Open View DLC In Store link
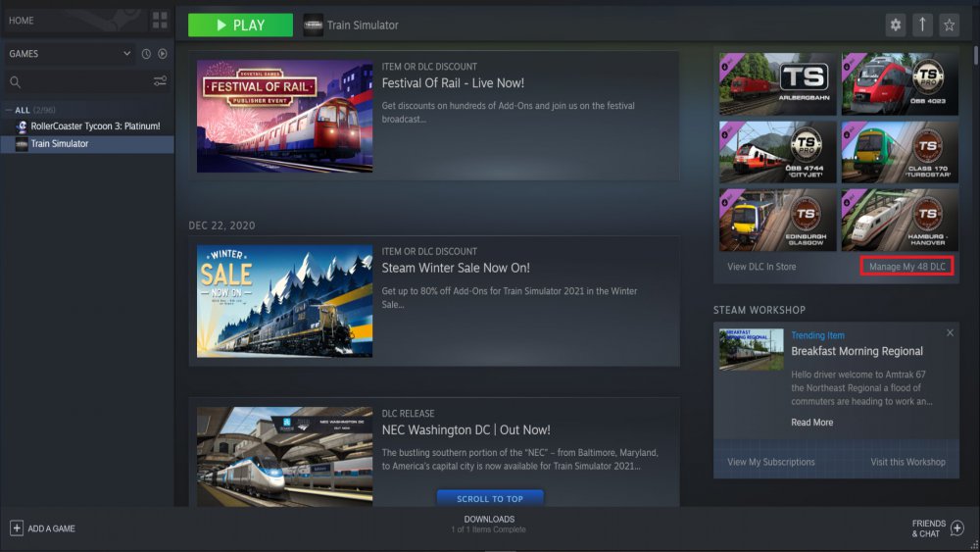The width and height of the screenshot is (980, 552). pyautogui.click(x=761, y=267)
